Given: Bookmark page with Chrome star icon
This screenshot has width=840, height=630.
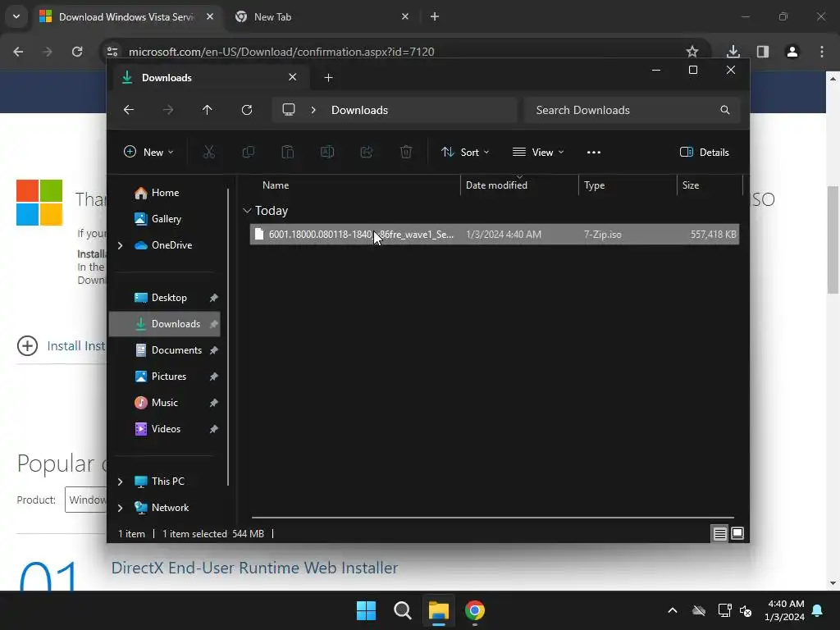Looking at the screenshot, I should point(692,52).
